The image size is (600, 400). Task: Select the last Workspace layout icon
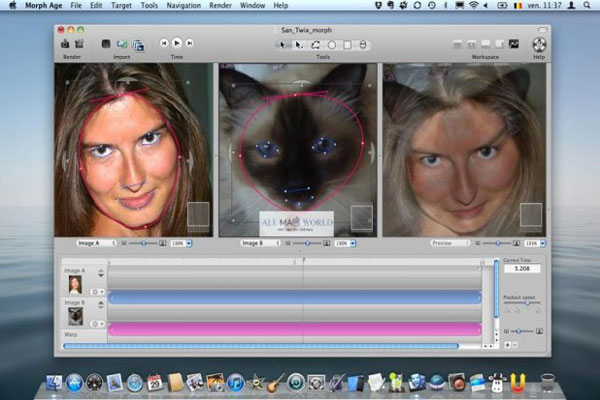(x=514, y=44)
